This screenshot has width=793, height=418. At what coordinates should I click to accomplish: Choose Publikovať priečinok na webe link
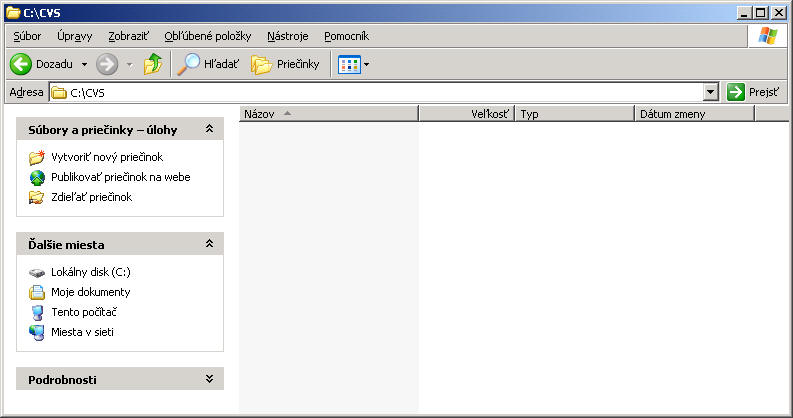tap(121, 177)
